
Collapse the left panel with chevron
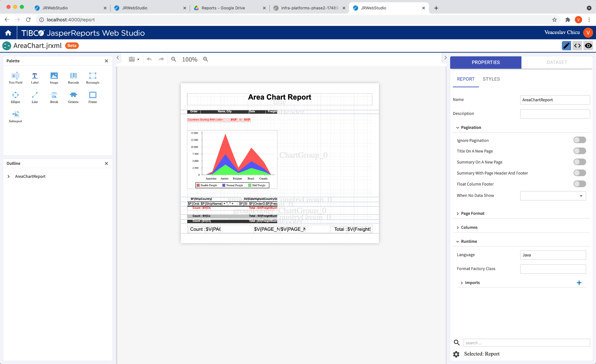[118, 58]
